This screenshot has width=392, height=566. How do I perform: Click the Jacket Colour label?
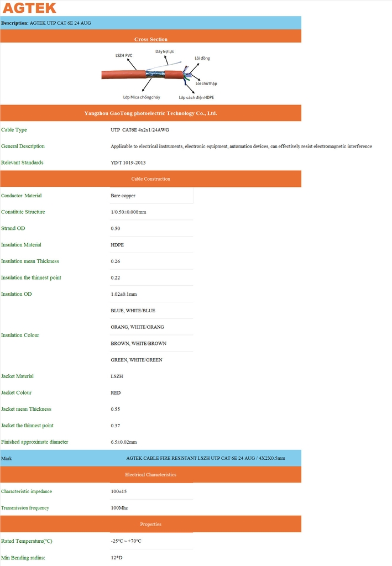(16, 392)
